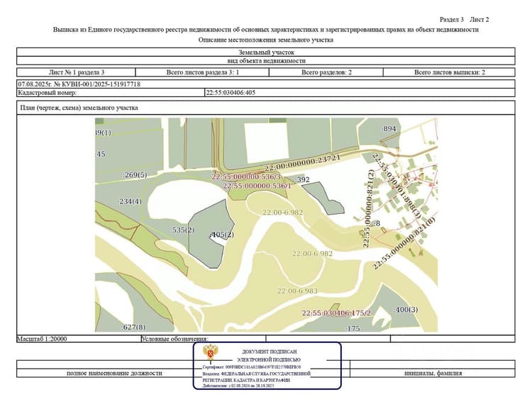This screenshot has width=532, height=411.
Task: Click the field "инициалы, фамилия"
Action: click(433, 373)
